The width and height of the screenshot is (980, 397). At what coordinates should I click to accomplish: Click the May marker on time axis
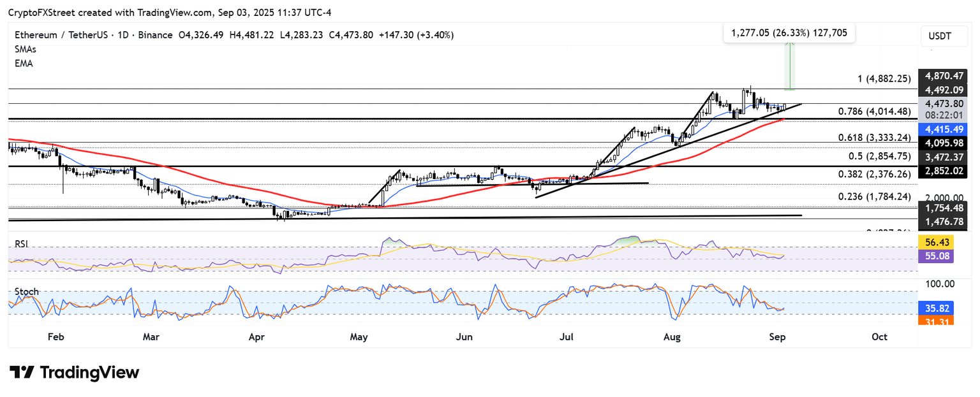coord(359,336)
